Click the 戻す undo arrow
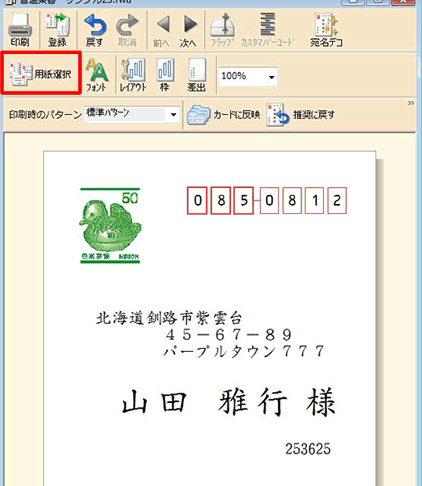Viewport: 422px width, 486px height. (95, 30)
